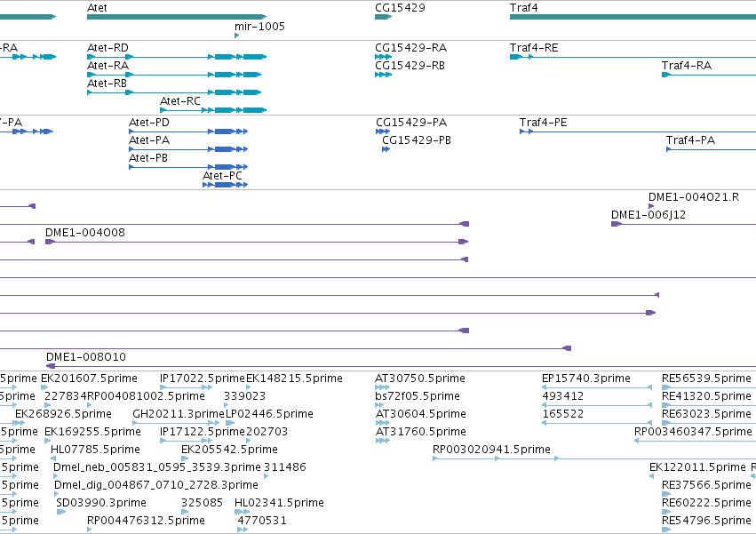Select the 311486 feature

[x=267, y=476]
